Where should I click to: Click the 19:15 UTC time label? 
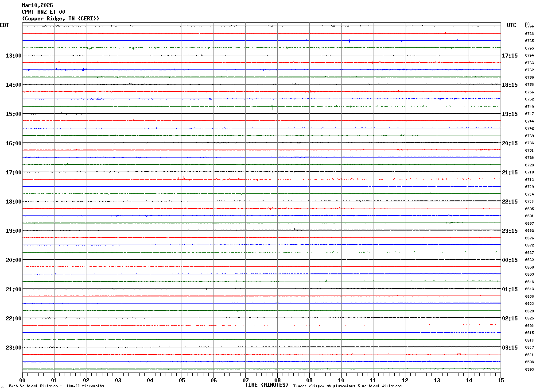pos(510,114)
